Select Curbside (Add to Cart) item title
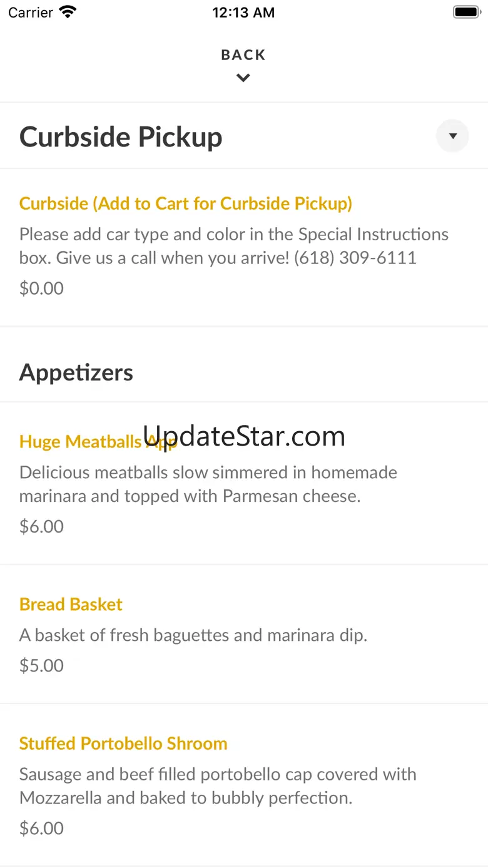The image size is (488, 868). pos(186,203)
